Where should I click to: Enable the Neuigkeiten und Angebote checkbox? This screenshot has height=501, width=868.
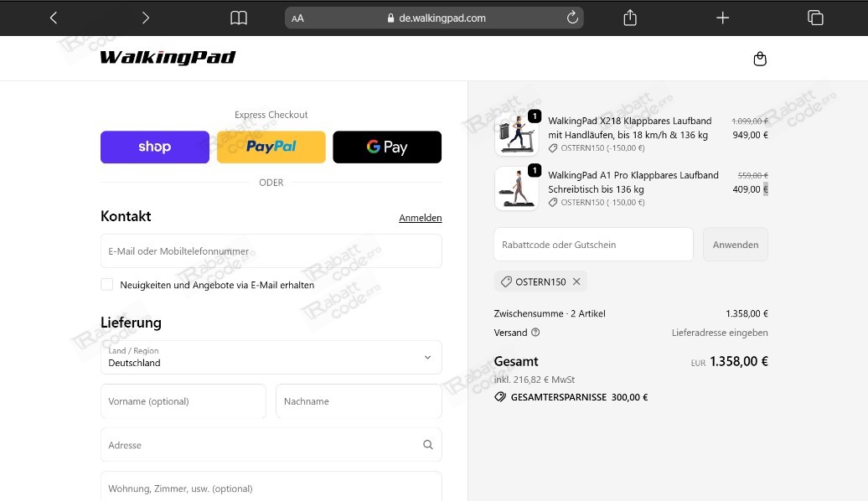[106, 284]
